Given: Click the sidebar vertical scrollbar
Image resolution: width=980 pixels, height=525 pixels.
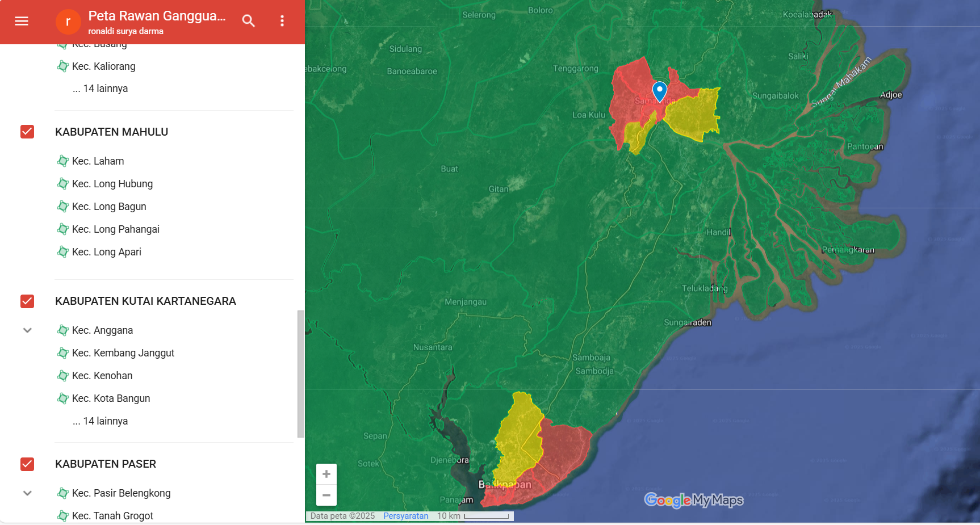Looking at the screenshot, I should (300, 373).
